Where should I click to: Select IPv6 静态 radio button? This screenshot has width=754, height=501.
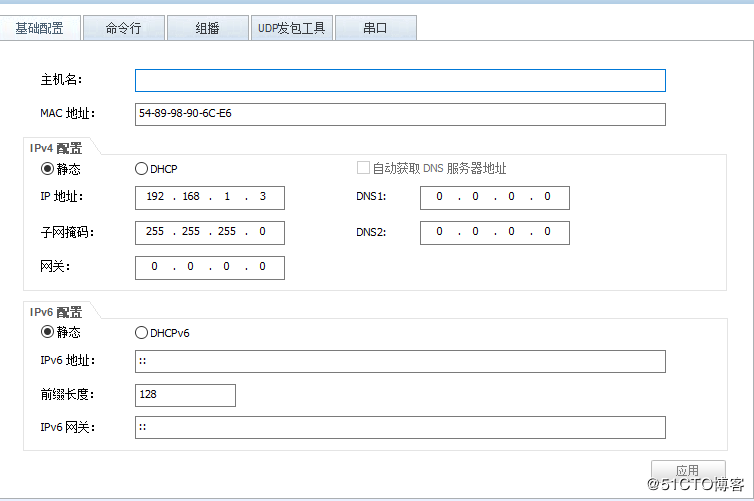47,332
